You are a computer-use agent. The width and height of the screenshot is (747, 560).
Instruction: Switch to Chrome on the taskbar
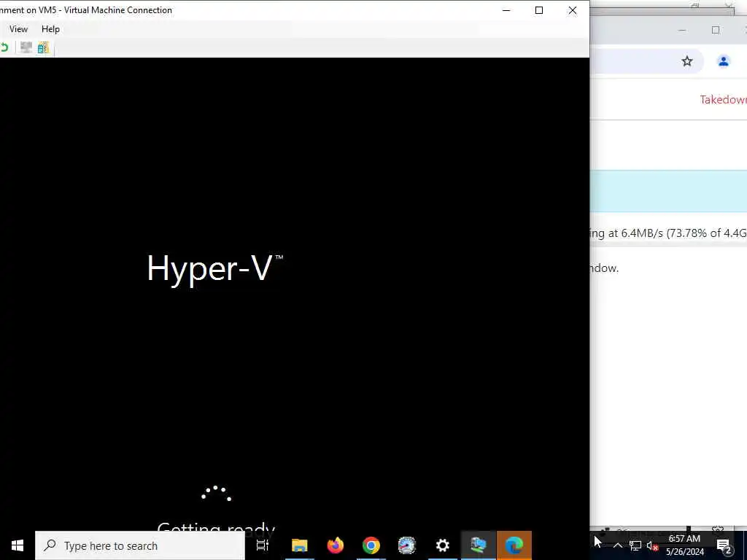(x=371, y=545)
